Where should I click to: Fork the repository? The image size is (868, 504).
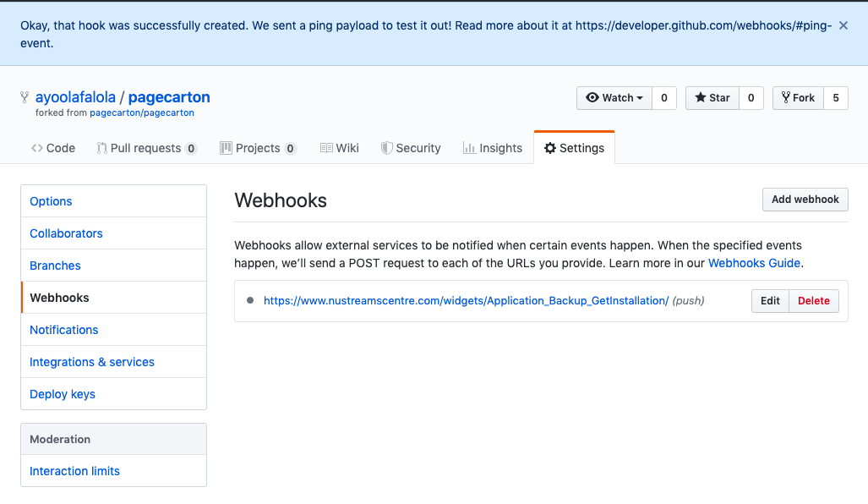(x=798, y=98)
